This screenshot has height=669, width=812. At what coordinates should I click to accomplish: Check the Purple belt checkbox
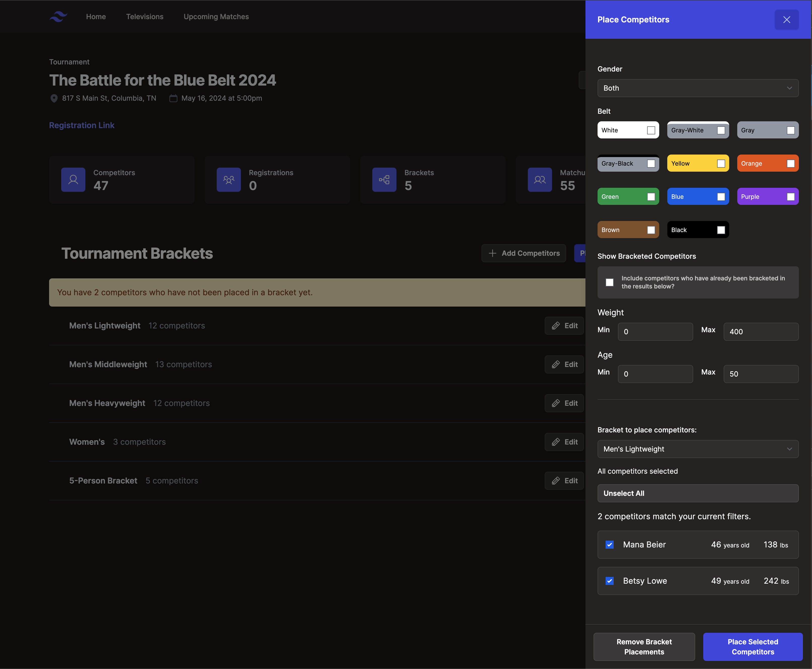[790, 197]
